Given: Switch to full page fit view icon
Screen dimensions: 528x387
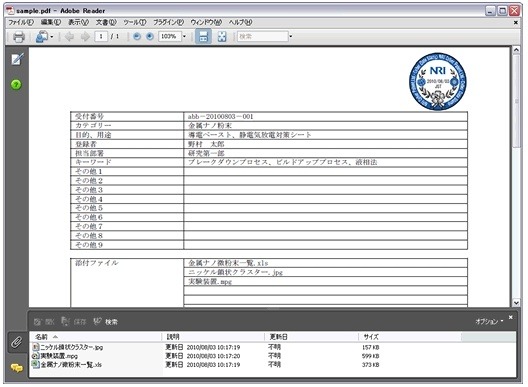Looking at the screenshot, I should [222, 36].
